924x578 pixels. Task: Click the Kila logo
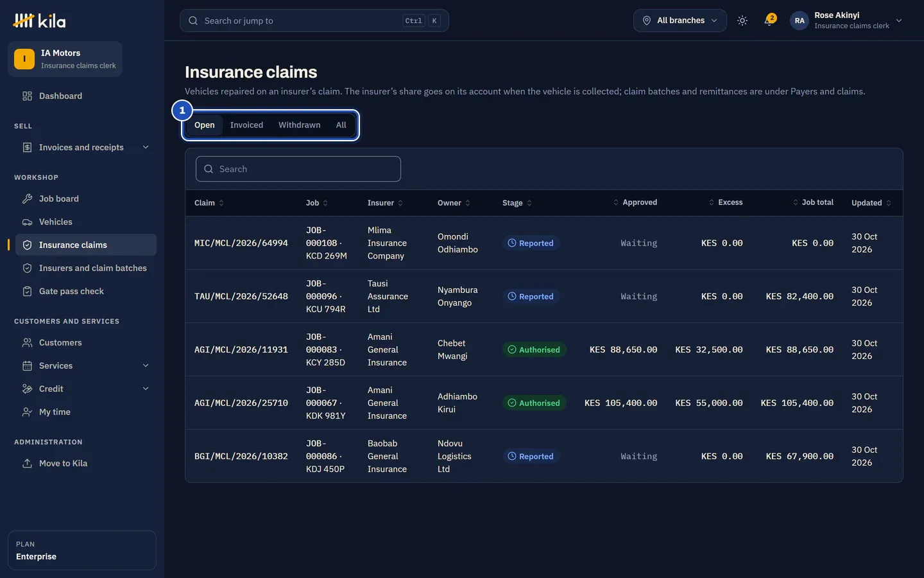tap(39, 21)
